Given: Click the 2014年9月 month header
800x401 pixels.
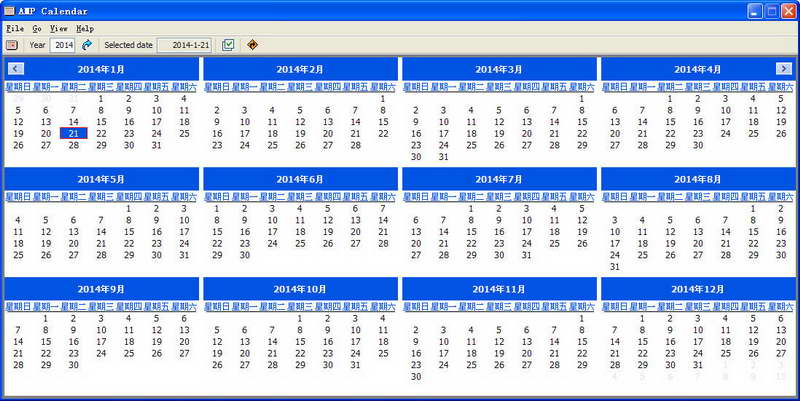Looking at the screenshot, I should pyautogui.click(x=101, y=289).
